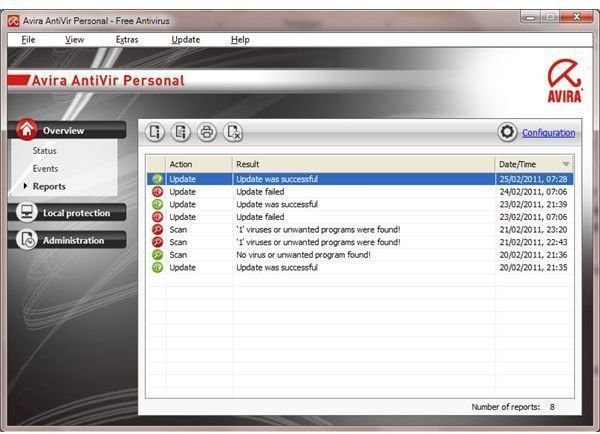Viewport: 600px width, 434px height.
Task: Click Scan action in 21/02/2011, 23:20 row
Action: coord(178,229)
